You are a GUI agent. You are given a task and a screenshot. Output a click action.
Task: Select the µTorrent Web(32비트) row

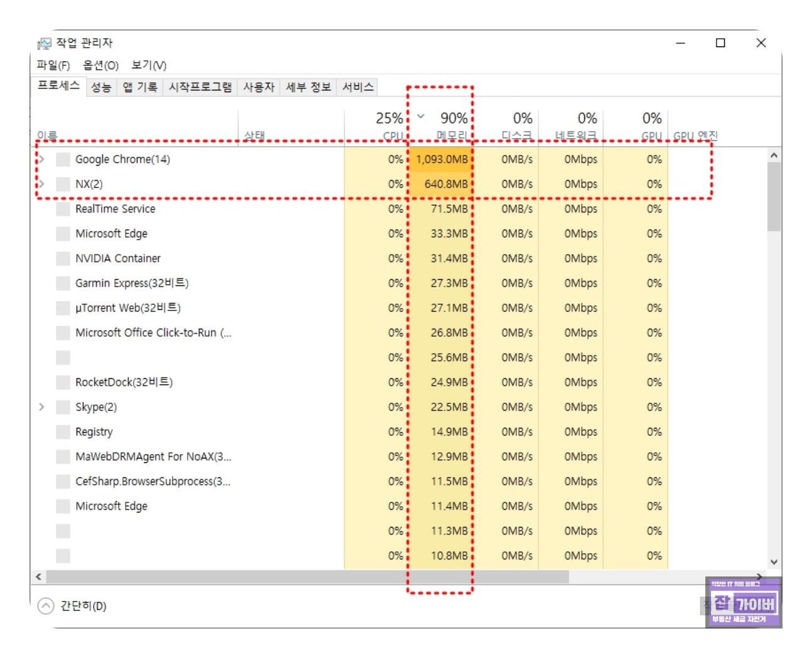(398, 308)
